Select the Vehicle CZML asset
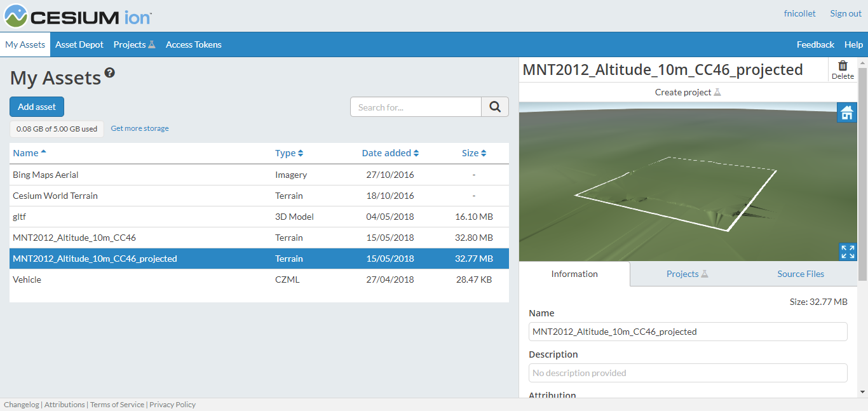Screen dimensions: 868x411 [x=27, y=280]
